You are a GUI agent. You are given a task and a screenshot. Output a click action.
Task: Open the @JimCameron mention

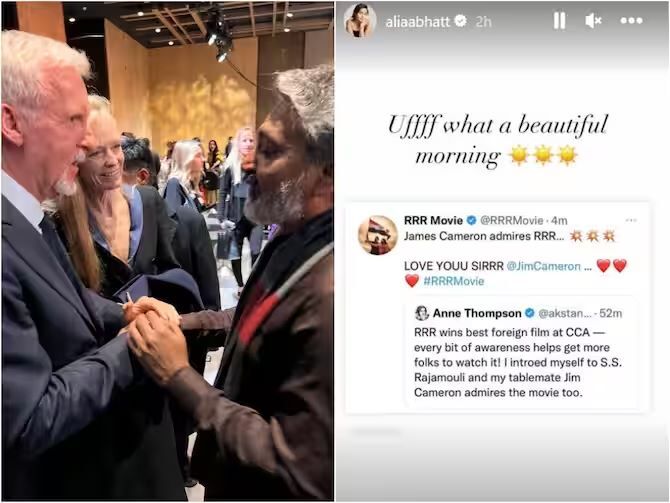544,266
